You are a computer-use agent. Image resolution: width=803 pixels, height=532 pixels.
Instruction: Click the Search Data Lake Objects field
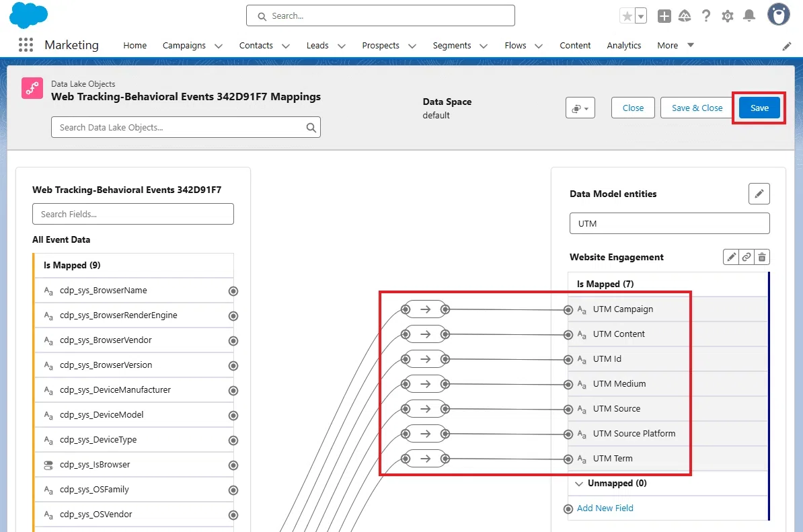pos(186,128)
